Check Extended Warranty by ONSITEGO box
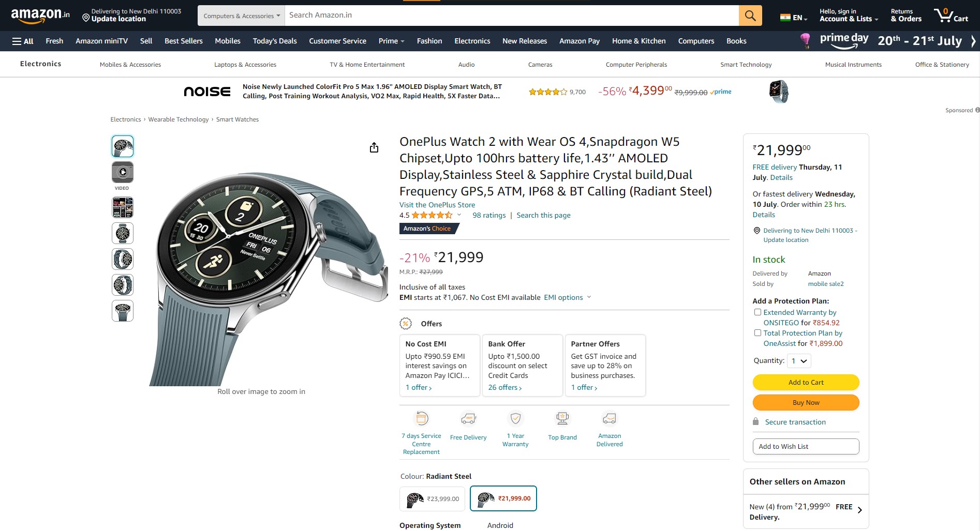 (758, 312)
